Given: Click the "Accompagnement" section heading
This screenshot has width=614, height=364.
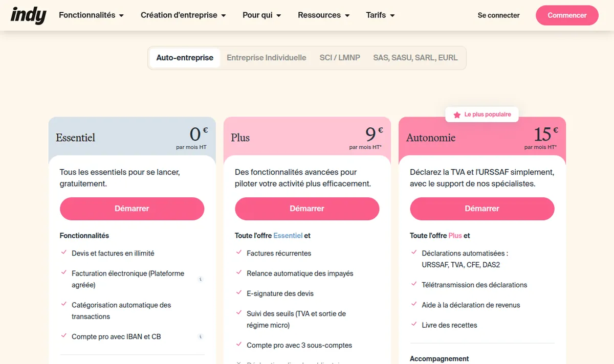Looking at the screenshot, I should pos(439,359).
